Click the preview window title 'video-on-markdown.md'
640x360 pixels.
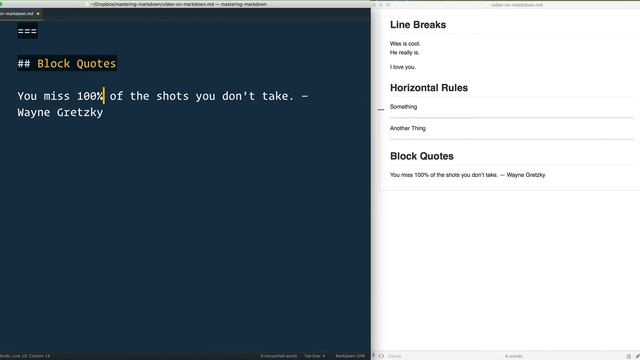[517, 5]
